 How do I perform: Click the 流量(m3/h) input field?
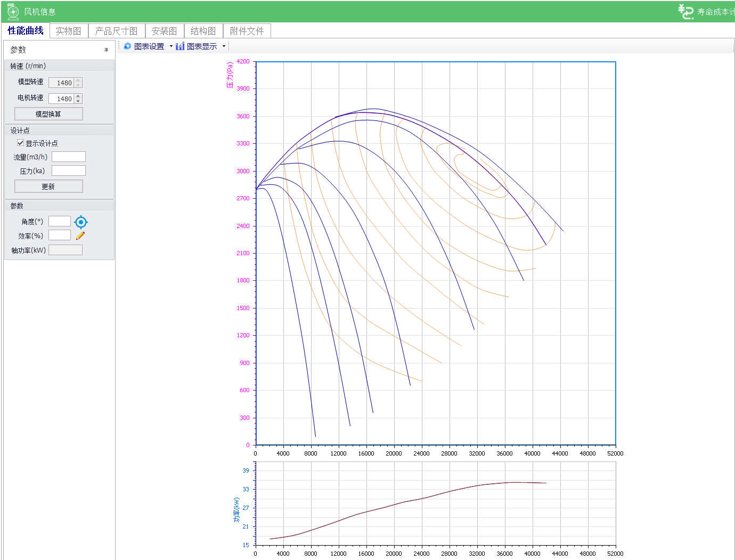(69, 157)
